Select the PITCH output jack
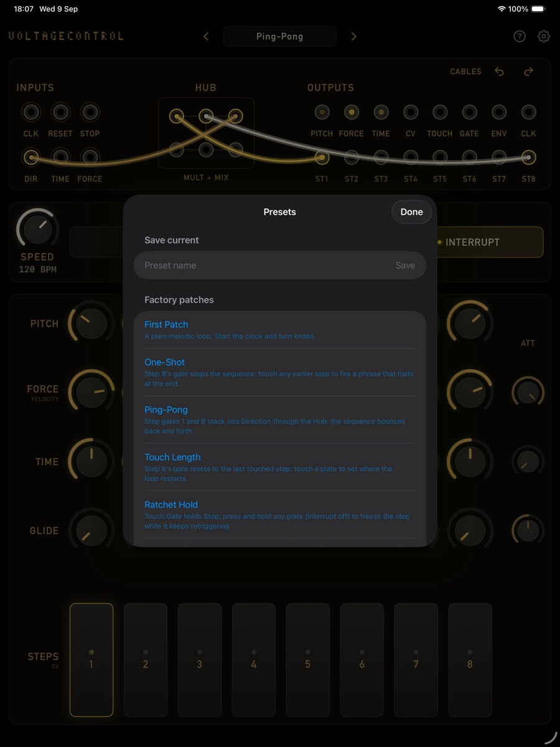The image size is (560, 747). click(322, 113)
